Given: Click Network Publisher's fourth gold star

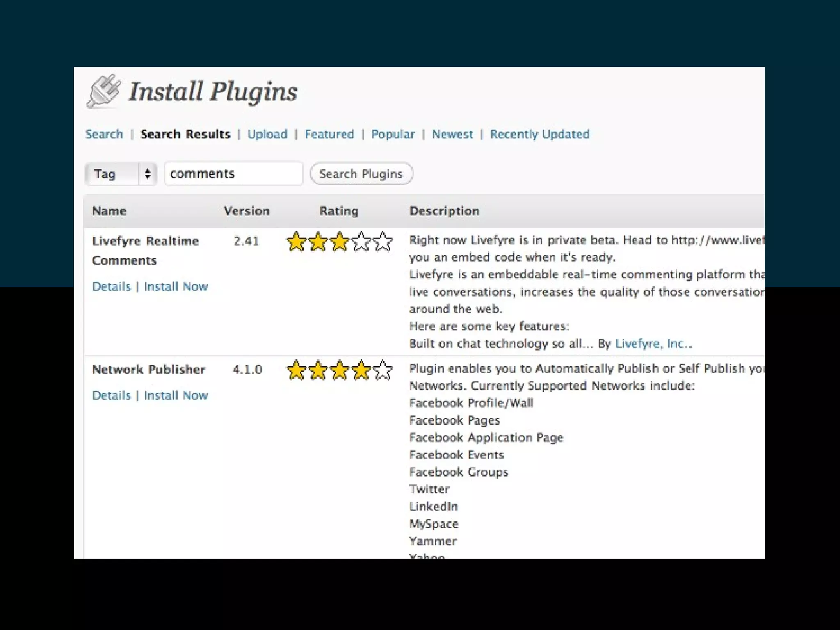Looking at the screenshot, I should click(x=361, y=370).
